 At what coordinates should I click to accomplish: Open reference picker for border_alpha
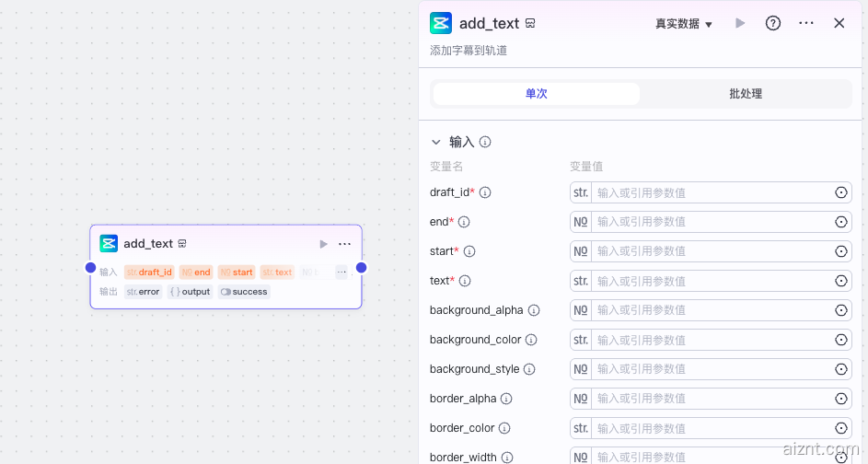click(x=841, y=399)
